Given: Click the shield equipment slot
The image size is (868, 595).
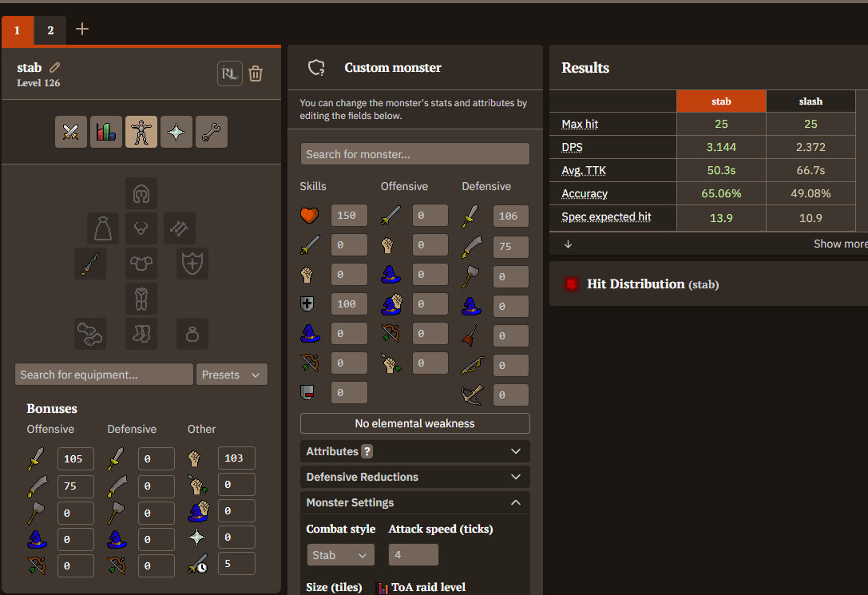Looking at the screenshot, I should [192, 264].
